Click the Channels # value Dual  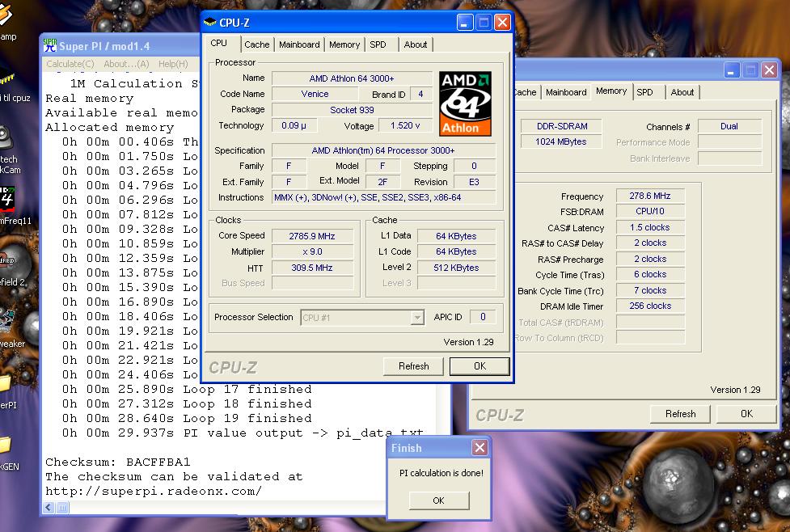pyautogui.click(x=729, y=126)
